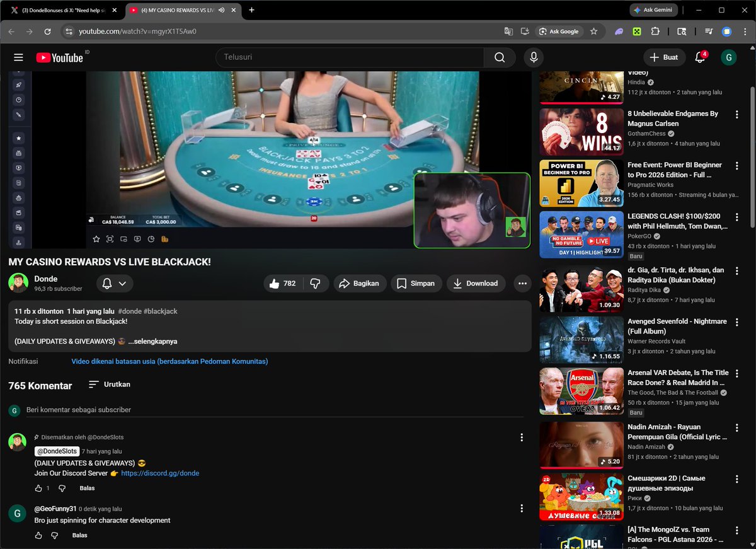Viewport: 756px width, 549px height.
Task: Like the video with 782 likes
Action: 282,284
